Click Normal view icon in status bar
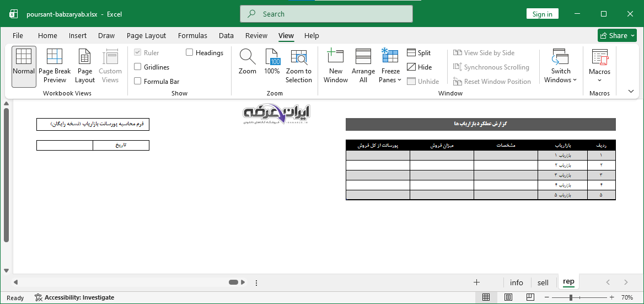The height and width of the screenshot is (304, 644). pyautogui.click(x=486, y=297)
